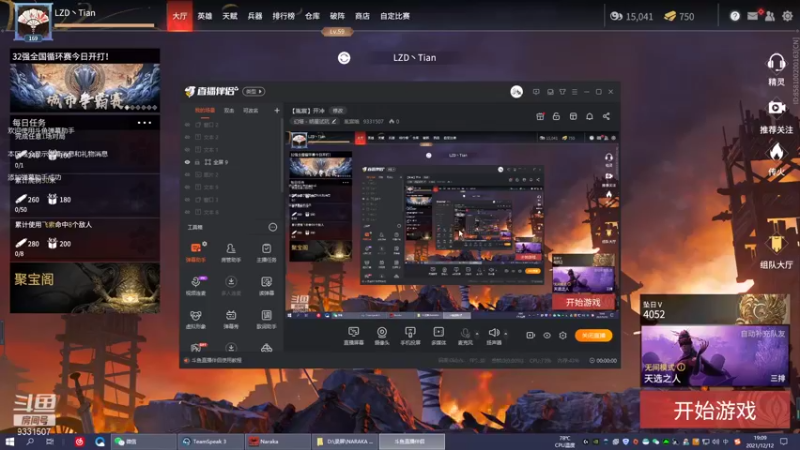Open the 聚宝阁 banner
Viewport: 800px width, 450px height.
(85, 288)
